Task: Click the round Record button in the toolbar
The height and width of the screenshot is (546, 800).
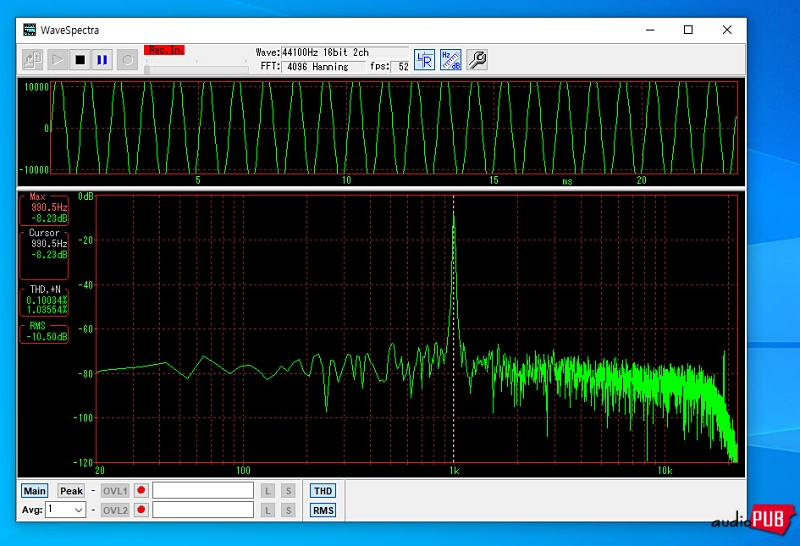Action: point(127,60)
